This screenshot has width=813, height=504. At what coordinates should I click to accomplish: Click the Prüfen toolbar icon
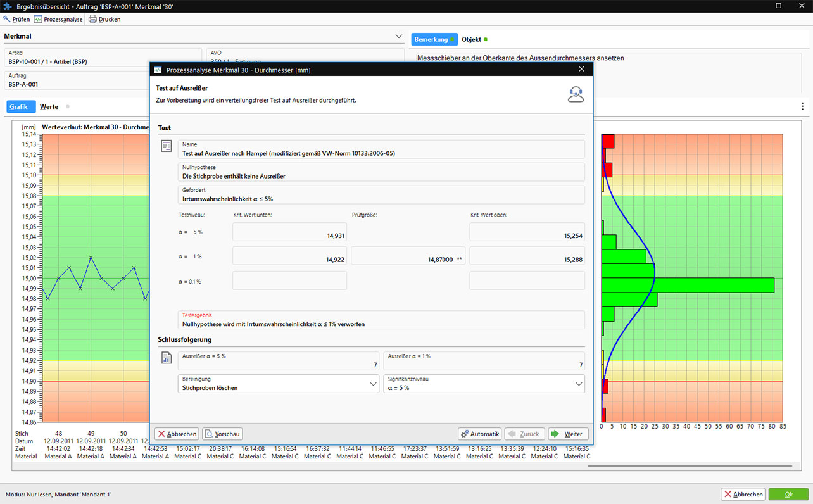[x=7, y=19]
